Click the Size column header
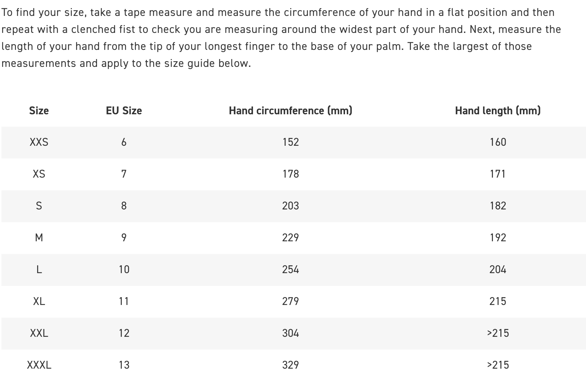The height and width of the screenshot is (392, 586). coord(39,111)
